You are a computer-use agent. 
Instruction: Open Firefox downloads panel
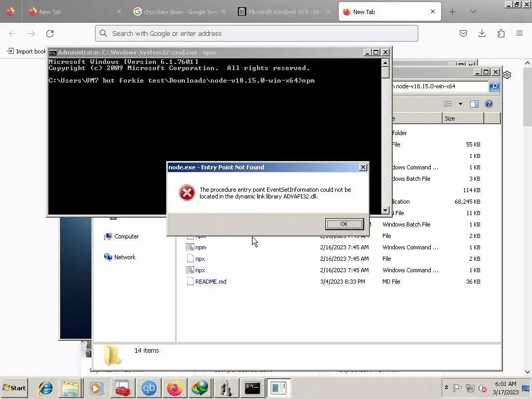tap(482, 33)
